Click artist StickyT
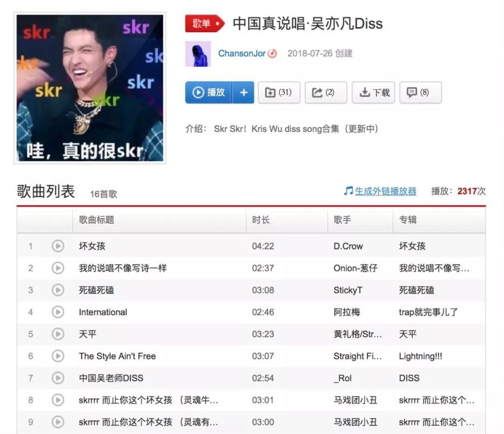Screen dimensions: 504x434 pyautogui.click(x=348, y=290)
